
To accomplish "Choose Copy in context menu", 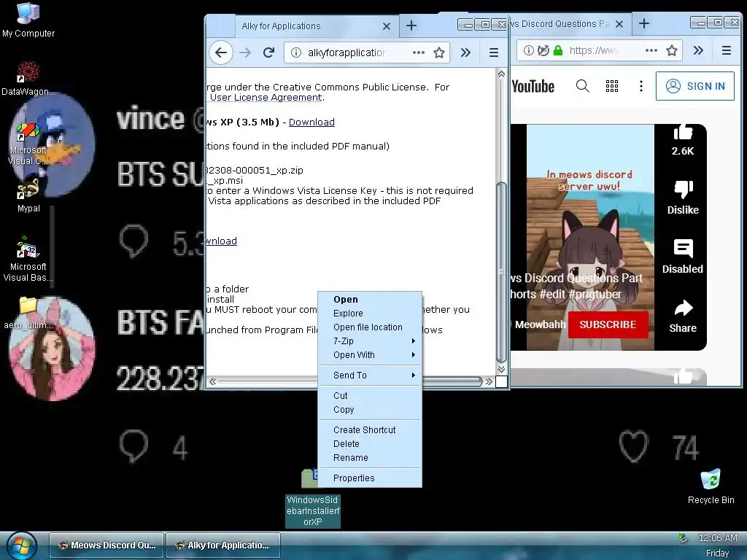I will (370, 410).
